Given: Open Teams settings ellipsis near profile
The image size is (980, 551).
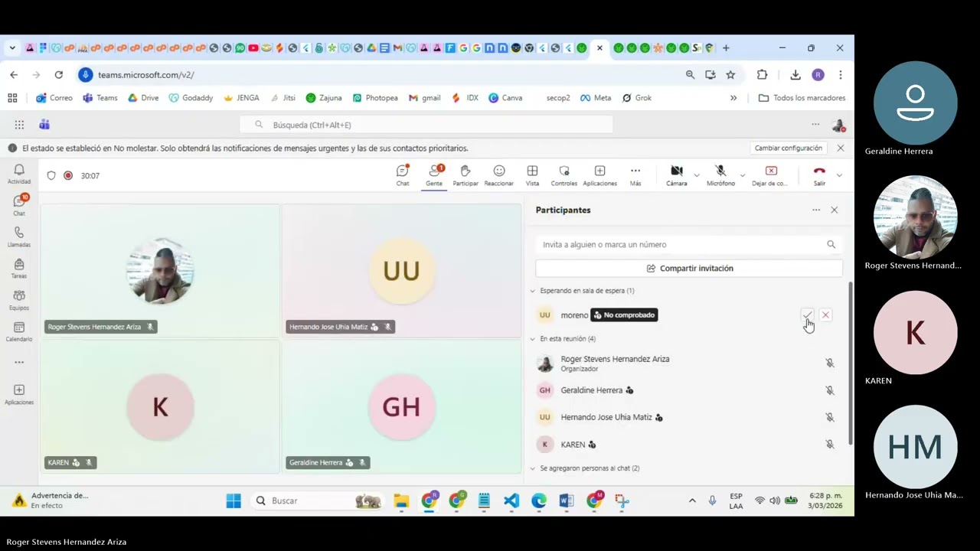Looking at the screenshot, I should pyautogui.click(x=815, y=125).
